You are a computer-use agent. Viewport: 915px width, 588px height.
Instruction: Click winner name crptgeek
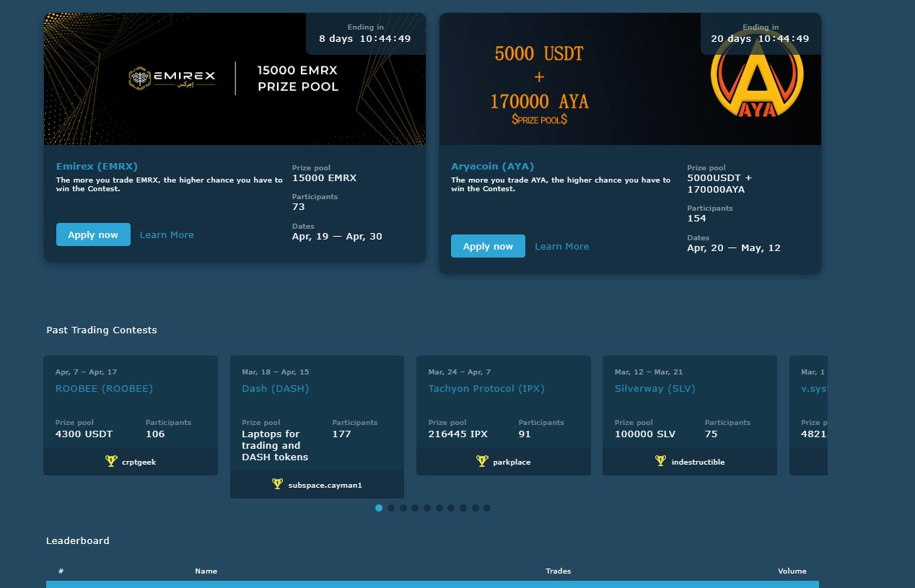tap(139, 462)
